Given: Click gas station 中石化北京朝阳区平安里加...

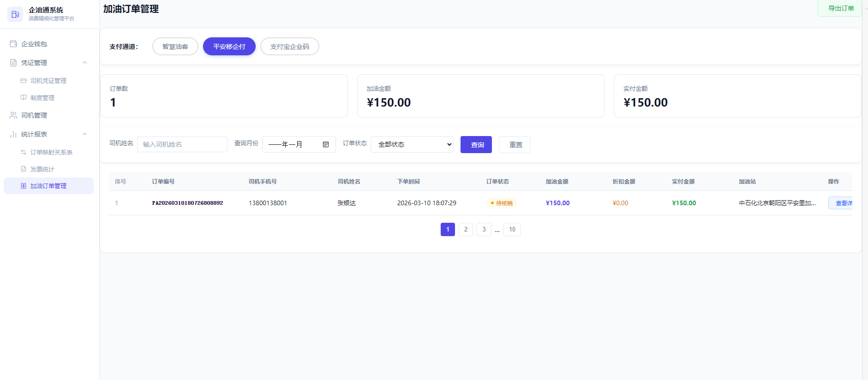Looking at the screenshot, I should coord(777,203).
